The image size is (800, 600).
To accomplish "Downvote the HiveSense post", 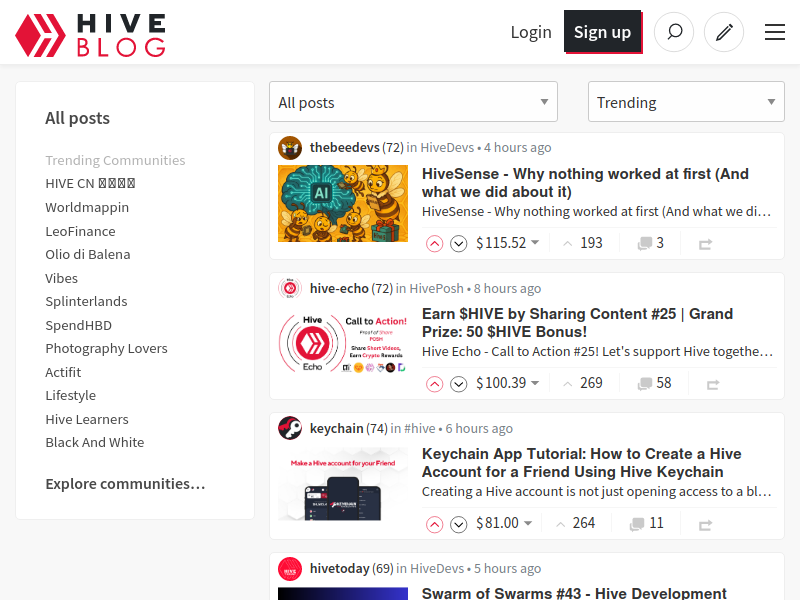I will coord(459,244).
